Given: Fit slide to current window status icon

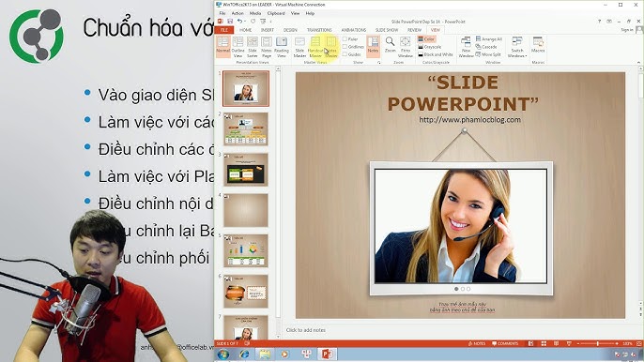Looking at the screenshot, I should point(639,343).
